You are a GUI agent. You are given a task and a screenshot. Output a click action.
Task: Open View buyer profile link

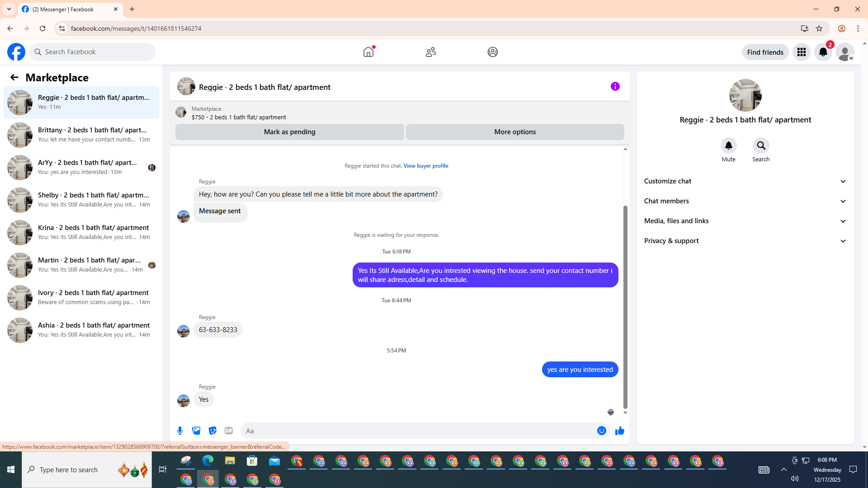[425, 166]
